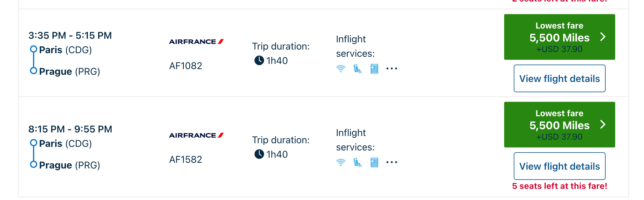Click the chevron arrow on the 8:15 PM flight's fare
644x200 pixels.
tap(603, 124)
